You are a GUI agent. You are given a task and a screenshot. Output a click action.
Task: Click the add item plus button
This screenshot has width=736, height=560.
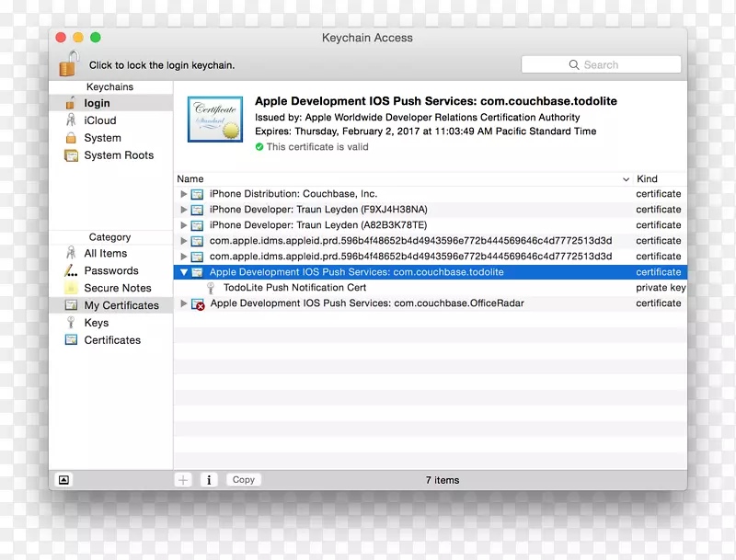coord(184,480)
